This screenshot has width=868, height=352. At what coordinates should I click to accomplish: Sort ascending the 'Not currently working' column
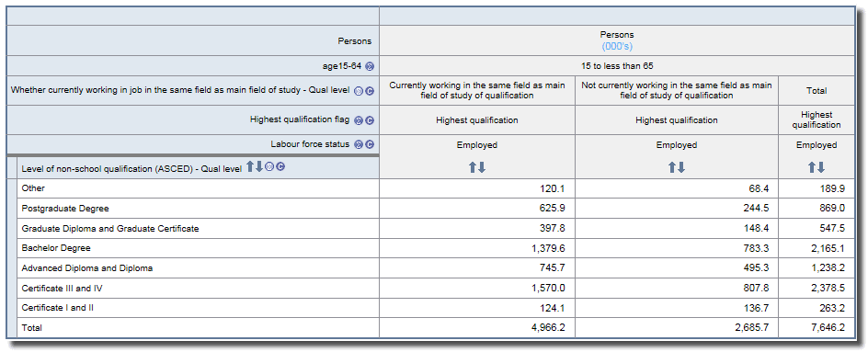[x=672, y=167]
